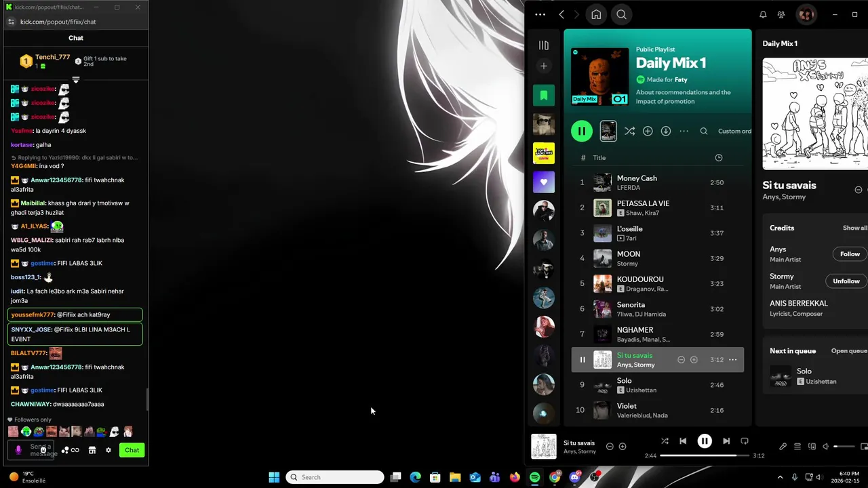This screenshot has height=488, width=868.
Task: Open more options for Daily Mix 1
Action: click(684, 131)
